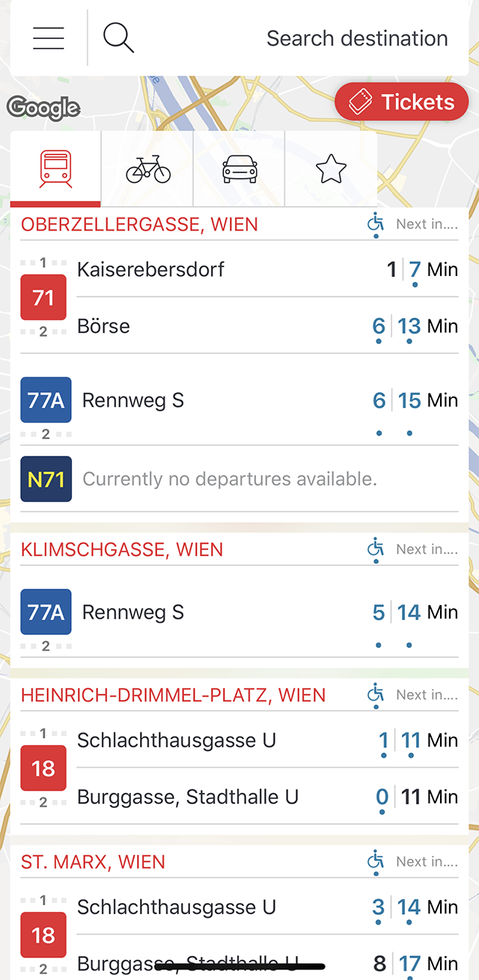Image resolution: width=479 pixels, height=980 pixels.
Task: Toggle wheelchair filter for Oberzellergasse
Action: (x=376, y=223)
